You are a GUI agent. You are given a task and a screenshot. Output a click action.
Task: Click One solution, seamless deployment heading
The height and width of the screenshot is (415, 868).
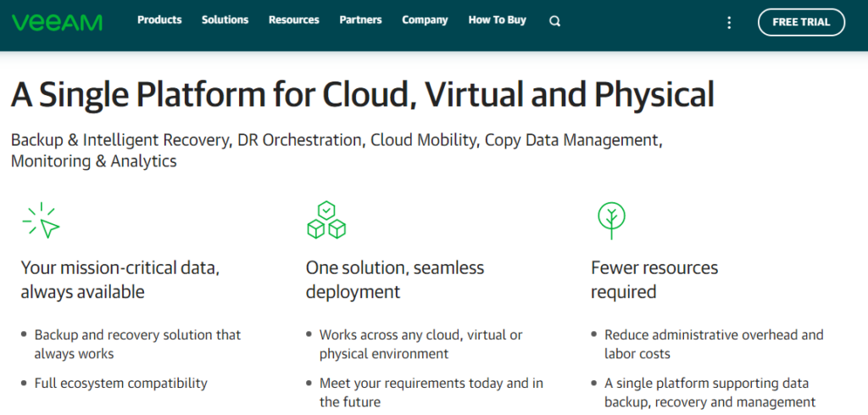click(x=395, y=280)
